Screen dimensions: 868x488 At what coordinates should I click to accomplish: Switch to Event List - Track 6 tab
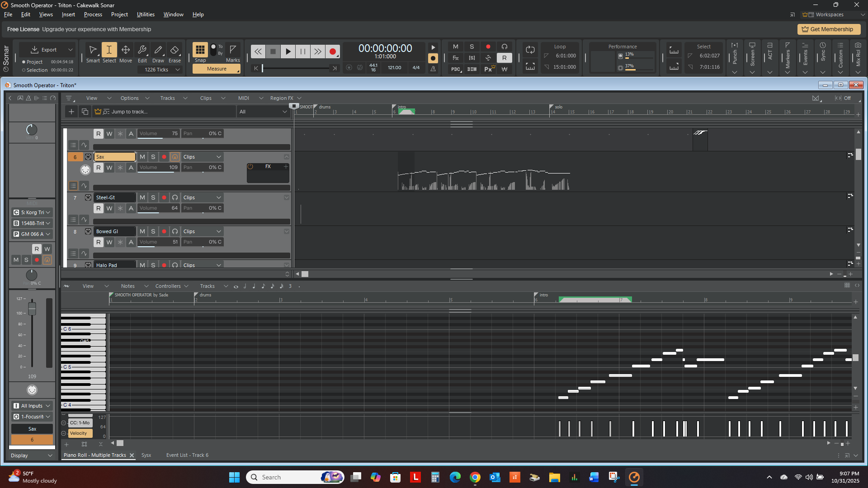[x=187, y=455]
